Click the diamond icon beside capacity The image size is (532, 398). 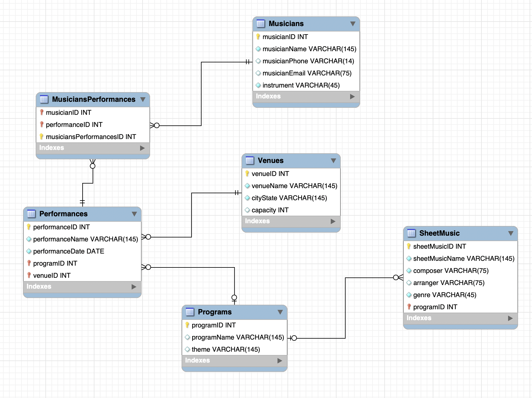[247, 210]
